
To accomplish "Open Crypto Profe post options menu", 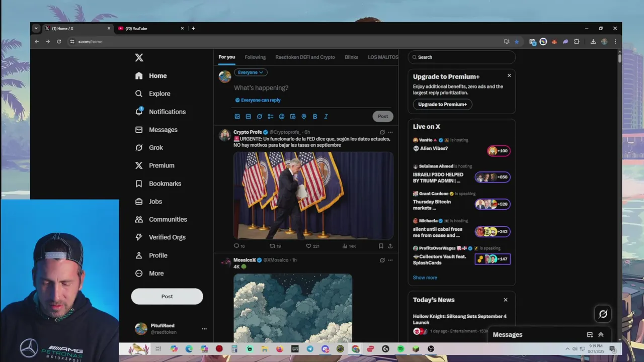I will pos(390,132).
